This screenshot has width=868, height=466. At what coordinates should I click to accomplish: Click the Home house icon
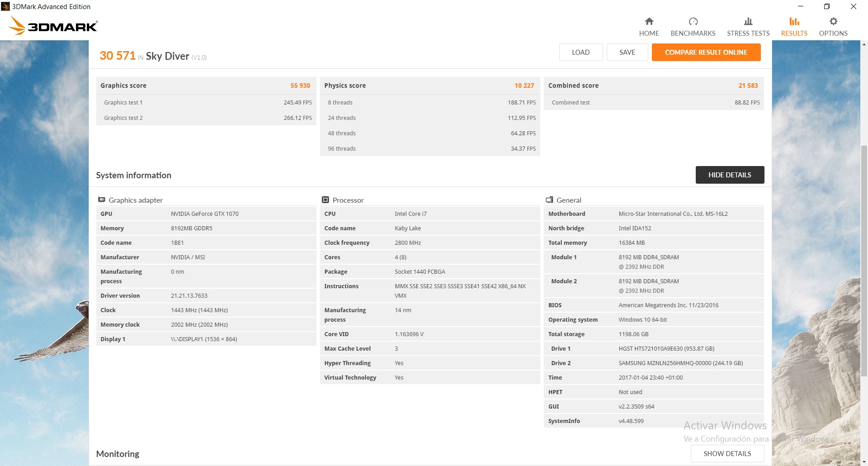point(649,21)
